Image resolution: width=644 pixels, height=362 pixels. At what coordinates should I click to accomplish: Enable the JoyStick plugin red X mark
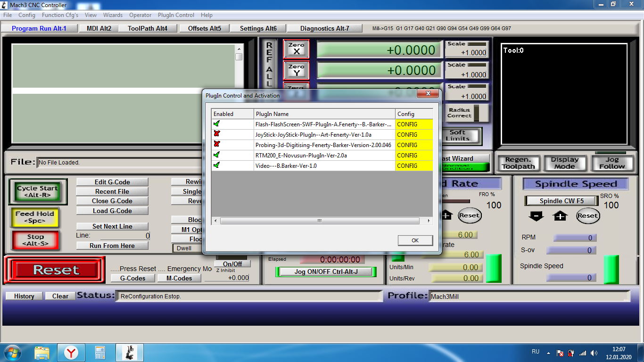pyautogui.click(x=217, y=134)
